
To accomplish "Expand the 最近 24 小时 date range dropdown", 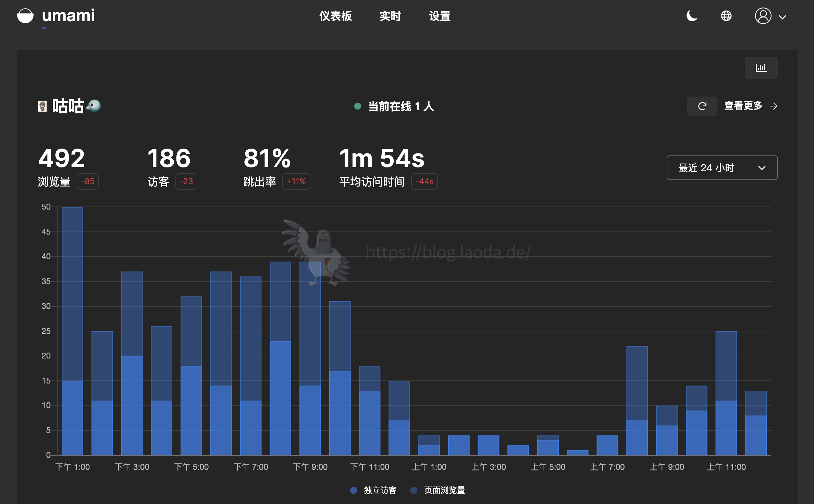I will click(706, 168).
